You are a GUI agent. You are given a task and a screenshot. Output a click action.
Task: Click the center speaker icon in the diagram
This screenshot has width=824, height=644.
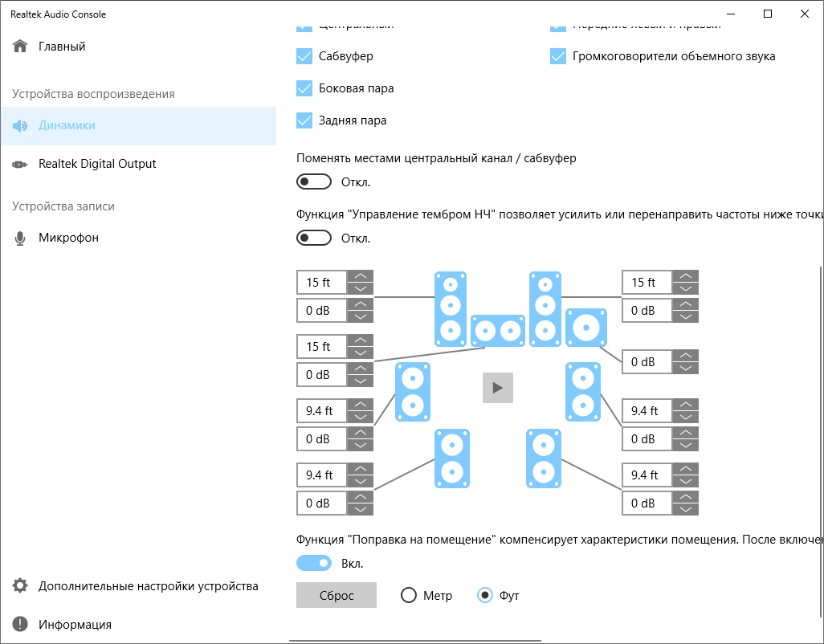[x=497, y=330]
